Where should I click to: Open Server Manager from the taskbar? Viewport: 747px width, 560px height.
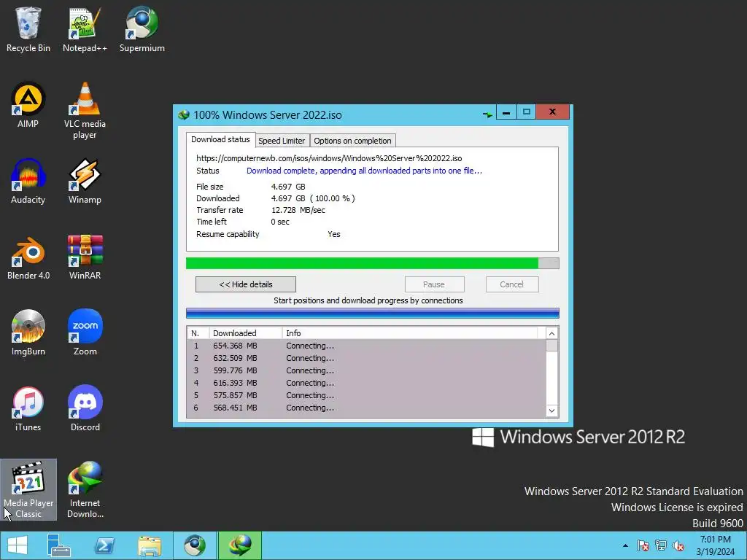click(x=59, y=545)
